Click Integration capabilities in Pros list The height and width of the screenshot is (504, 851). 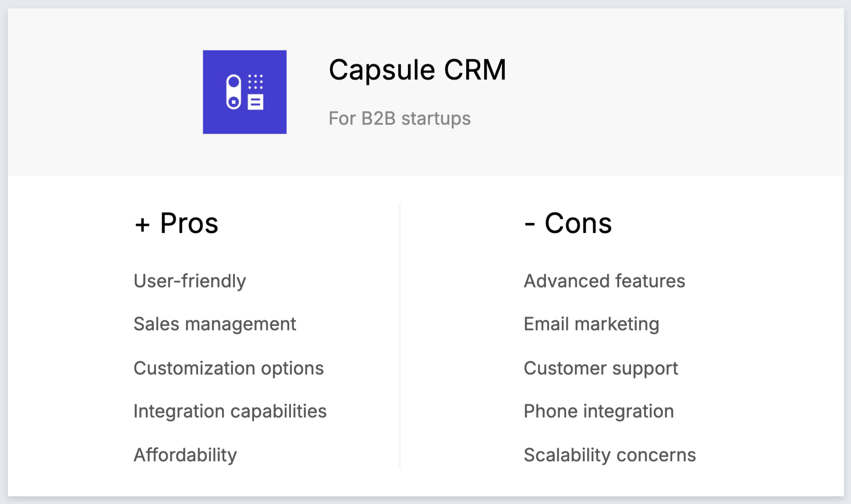(x=230, y=412)
